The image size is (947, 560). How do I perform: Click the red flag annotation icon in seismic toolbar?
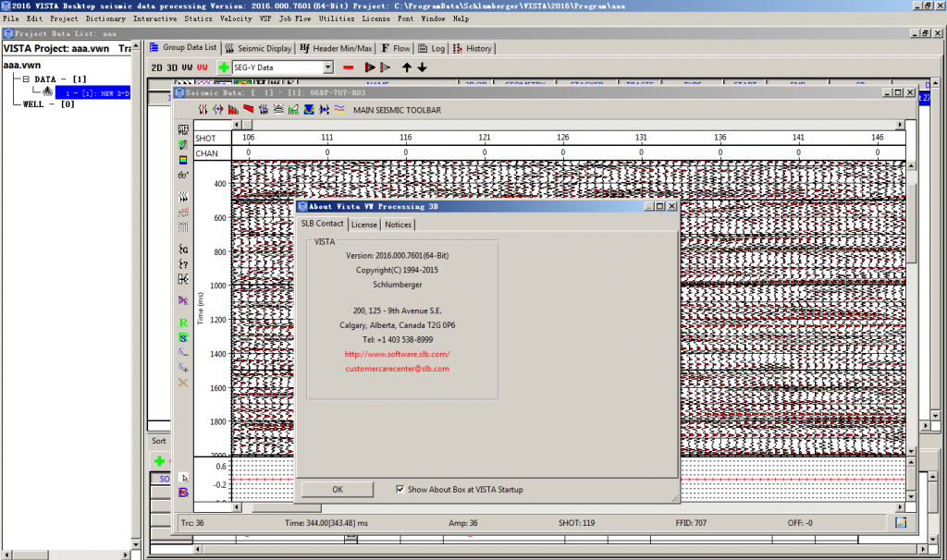click(x=249, y=110)
